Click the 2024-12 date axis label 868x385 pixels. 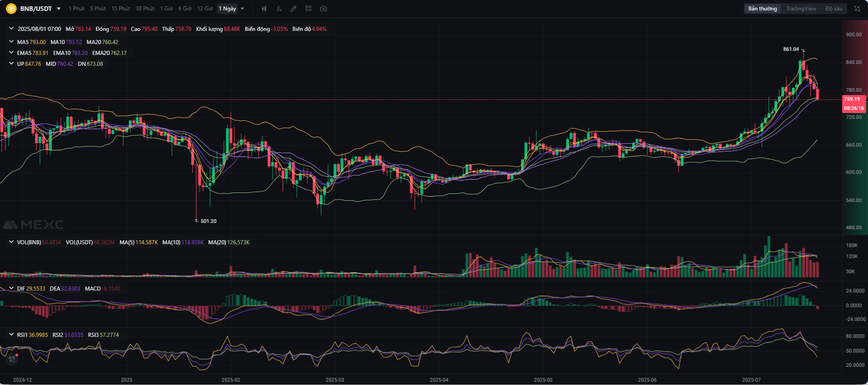pos(23,380)
